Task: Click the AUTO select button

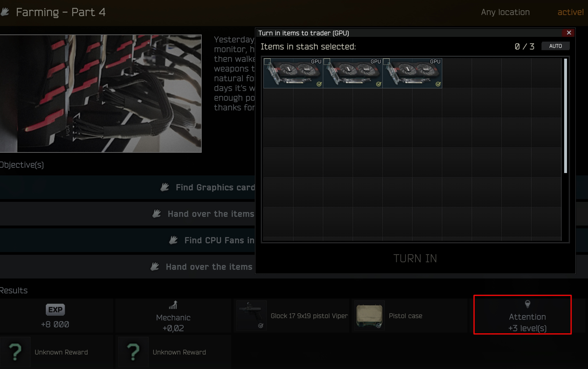Action: 555,46
